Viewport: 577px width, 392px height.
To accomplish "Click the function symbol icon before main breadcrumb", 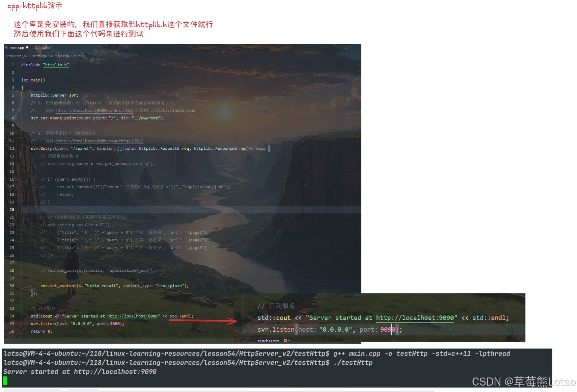I will (75, 56).
